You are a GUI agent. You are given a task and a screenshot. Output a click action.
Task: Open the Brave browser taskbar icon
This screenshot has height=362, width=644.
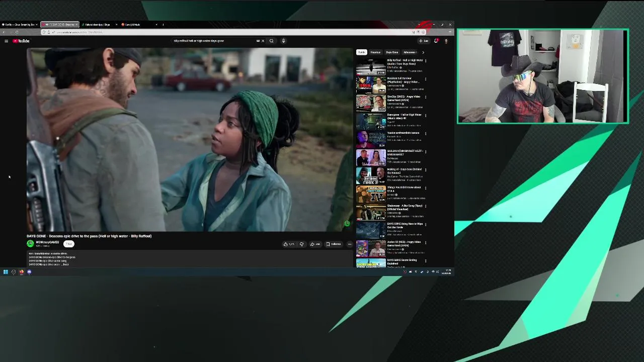(22, 272)
